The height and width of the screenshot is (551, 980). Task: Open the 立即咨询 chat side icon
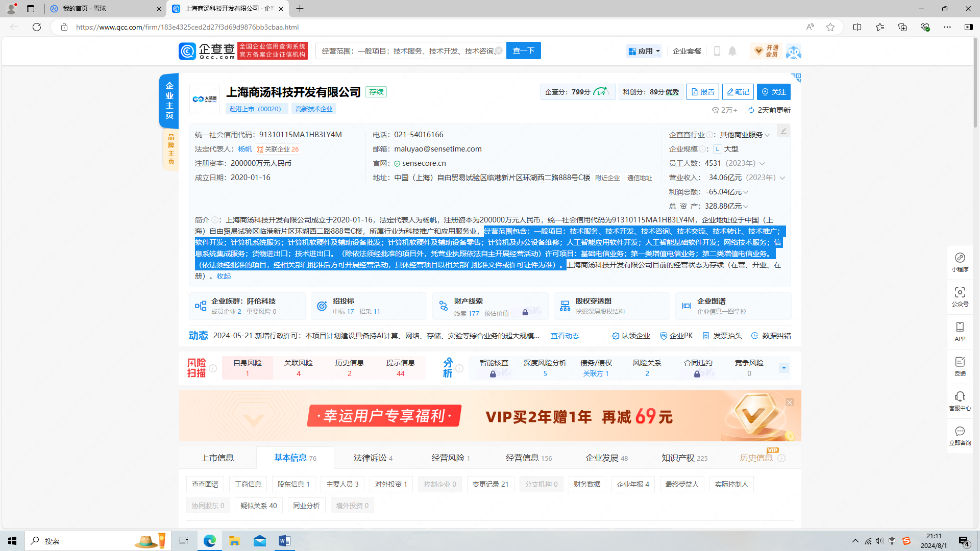(x=960, y=435)
